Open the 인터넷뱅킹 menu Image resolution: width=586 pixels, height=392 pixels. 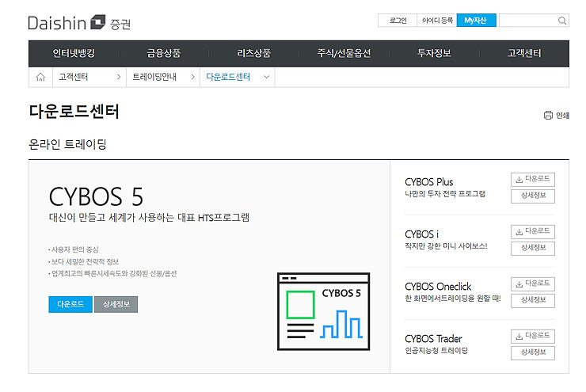74,53
